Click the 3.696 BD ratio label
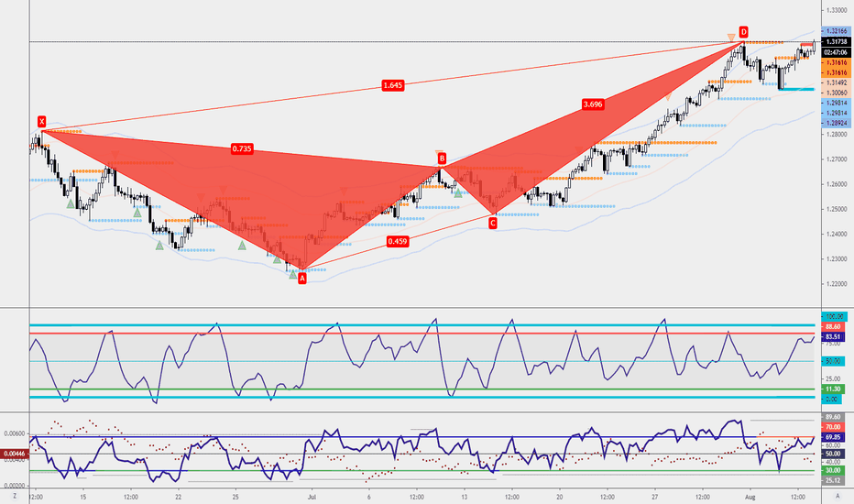The image size is (854, 504). (x=593, y=104)
